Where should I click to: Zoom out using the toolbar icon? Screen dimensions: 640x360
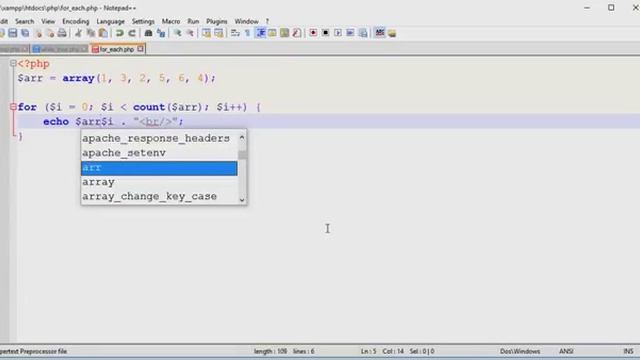190,33
